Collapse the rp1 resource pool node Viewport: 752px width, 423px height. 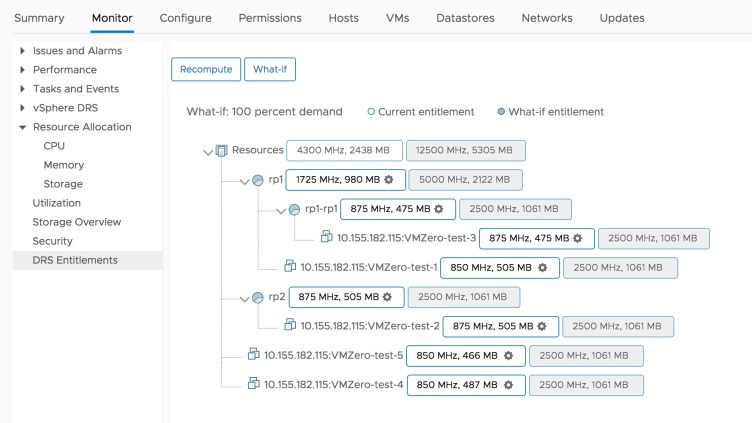tap(245, 181)
